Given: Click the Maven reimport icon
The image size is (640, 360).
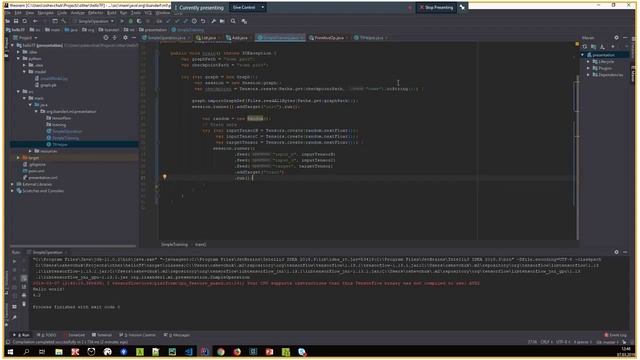Looking at the screenshot, I should (584, 47).
